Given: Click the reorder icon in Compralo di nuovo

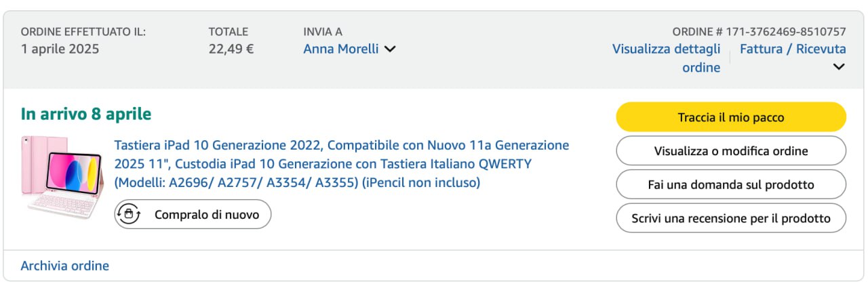Looking at the screenshot, I should pyautogui.click(x=129, y=214).
